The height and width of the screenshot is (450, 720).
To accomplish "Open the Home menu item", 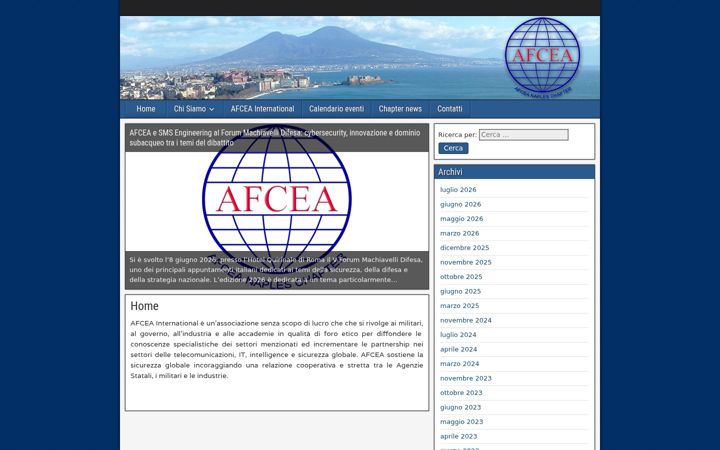I will [x=146, y=109].
